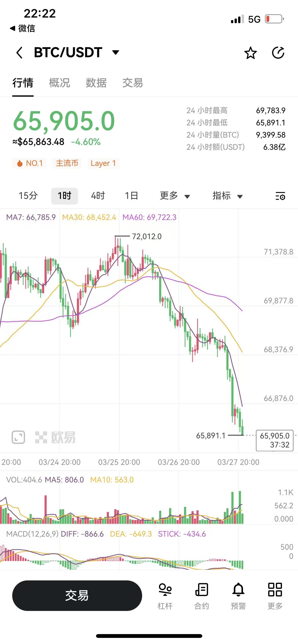Open chart settings icon beside 指标
The width and height of the screenshot is (298, 644).
[x=280, y=196]
